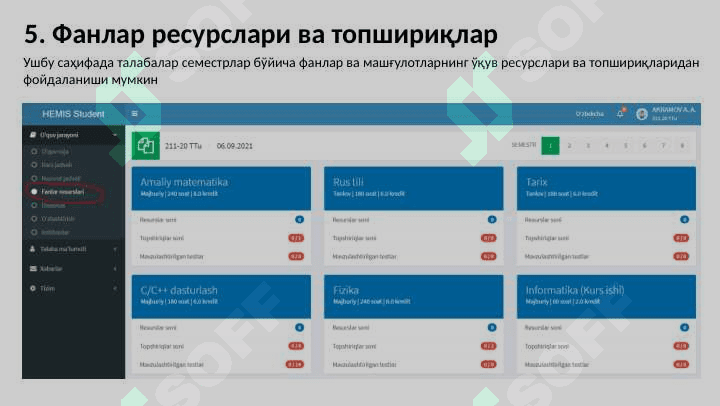The image size is (720, 406).
Task: Click the Talaba ma'lumoti person icon
Action: (x=33, y=248)
